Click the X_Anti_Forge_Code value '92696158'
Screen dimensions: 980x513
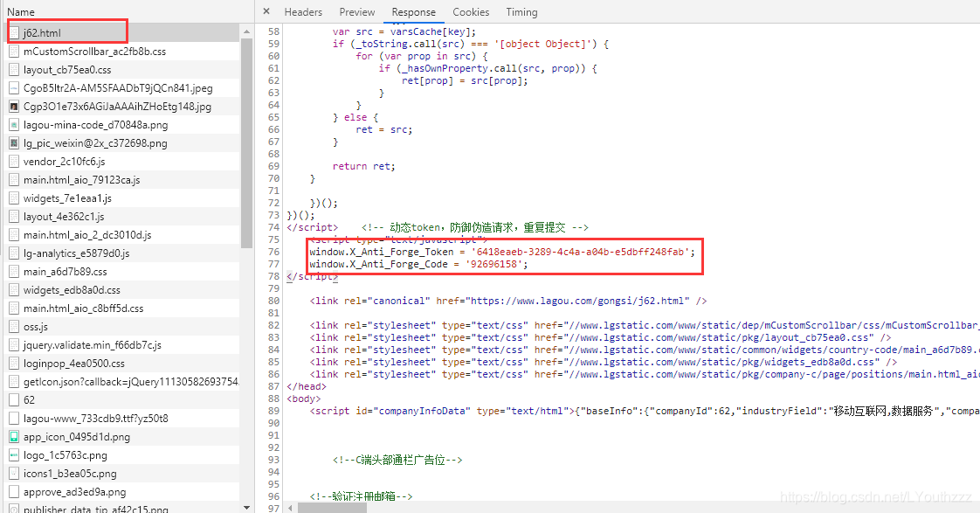pos(493,264)
